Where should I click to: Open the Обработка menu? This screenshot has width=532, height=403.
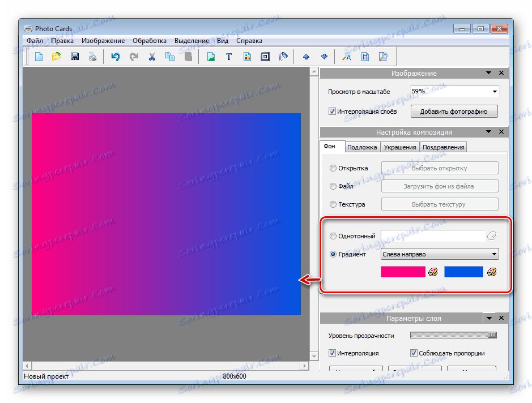coord(150,41)
